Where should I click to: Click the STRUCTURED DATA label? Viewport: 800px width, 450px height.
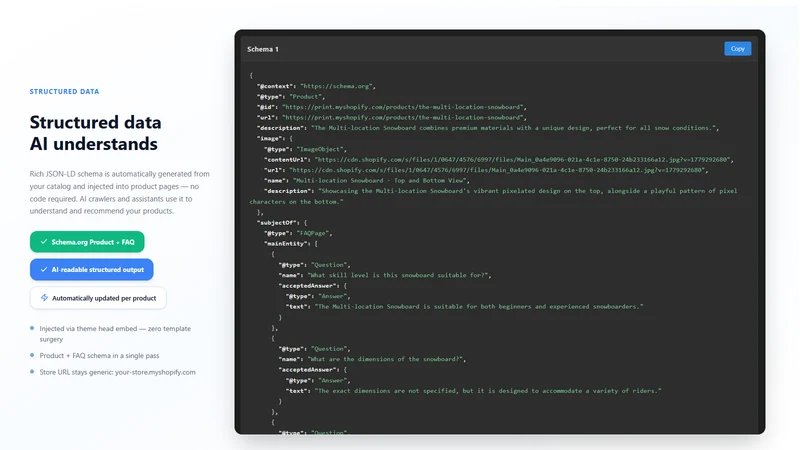64,92
